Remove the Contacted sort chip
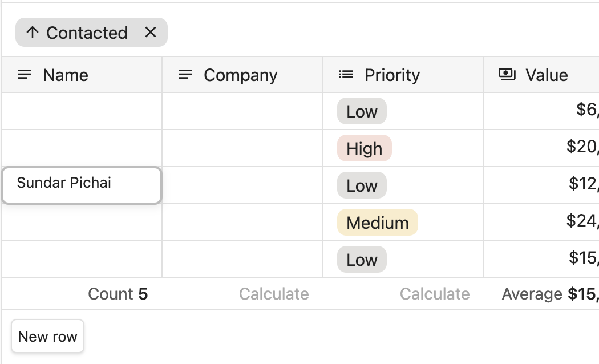599x364 pixels. tap(151, 33)
